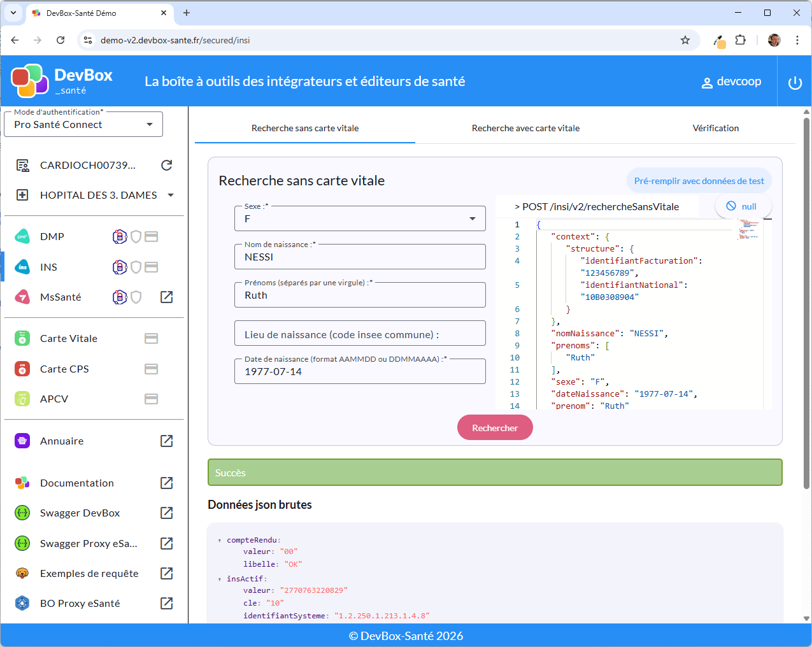Image resolution: width=812 pixels, height=647 pixels.
Task: Click the shield icon in the MsSanté row
Action: [136, 297]
